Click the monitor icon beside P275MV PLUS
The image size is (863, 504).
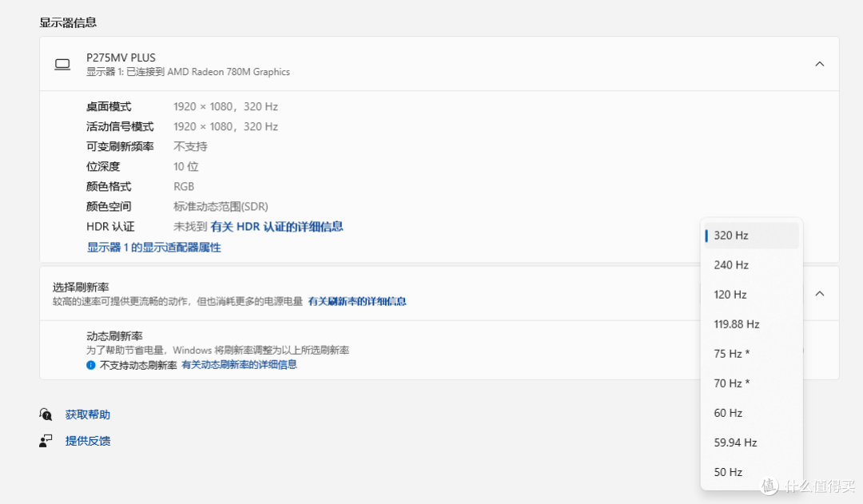[62, 65]
